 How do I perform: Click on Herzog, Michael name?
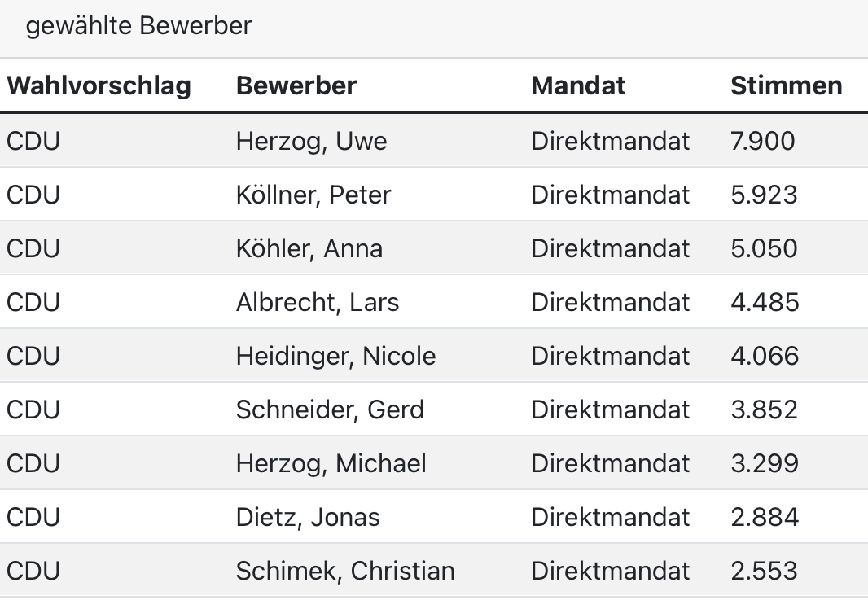click(331, 463)
